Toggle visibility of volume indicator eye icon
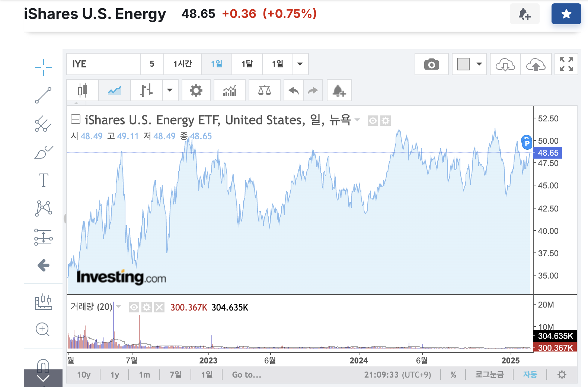588x388 pixels. pyautogui.click(x=134, y=307)
